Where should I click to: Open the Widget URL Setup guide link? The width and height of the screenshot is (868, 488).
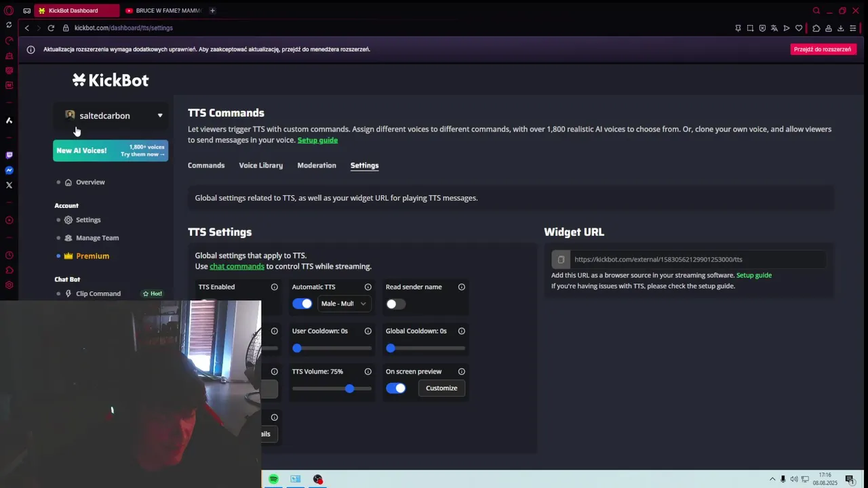tap(754, 275)
